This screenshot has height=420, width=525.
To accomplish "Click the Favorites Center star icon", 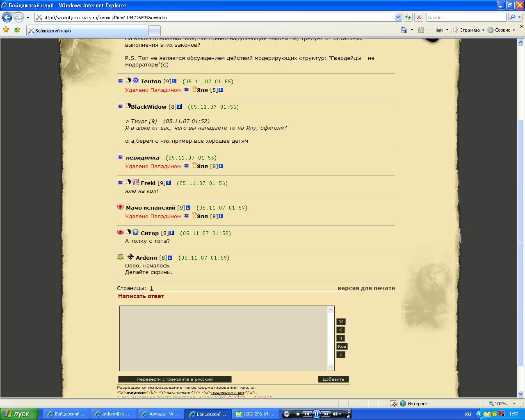I will [6, 30].
